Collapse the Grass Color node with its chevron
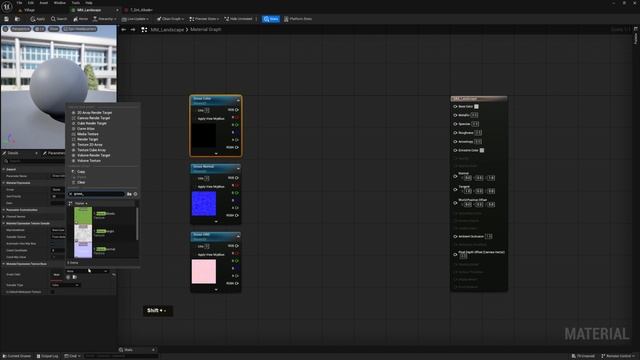 (x=238, y=100)
